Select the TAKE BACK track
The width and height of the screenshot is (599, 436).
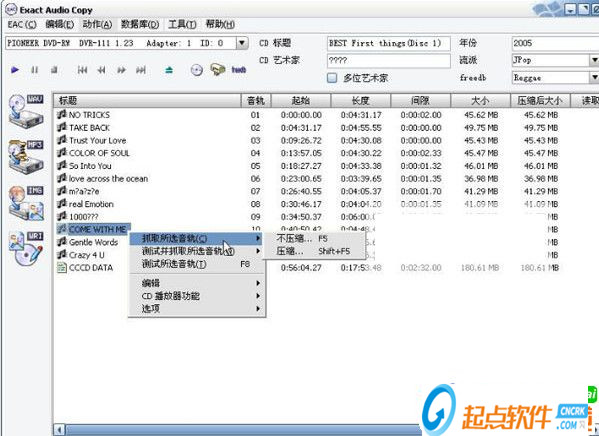[x=89, y=128]
